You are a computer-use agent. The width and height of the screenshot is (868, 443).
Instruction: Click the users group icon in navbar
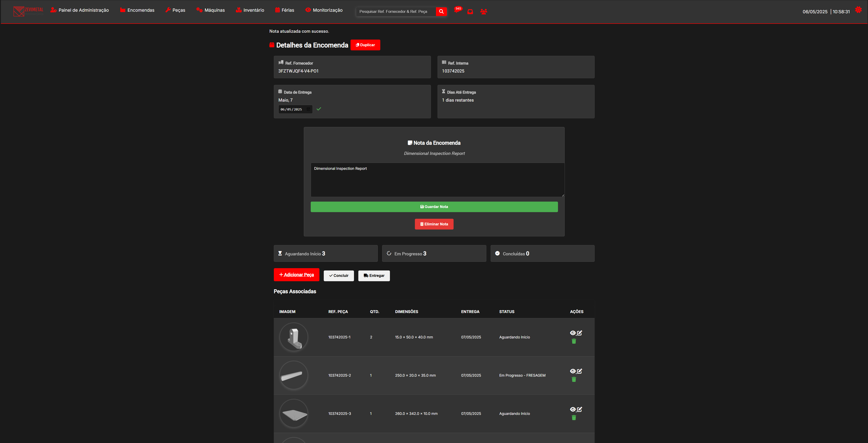click(484, 12)
